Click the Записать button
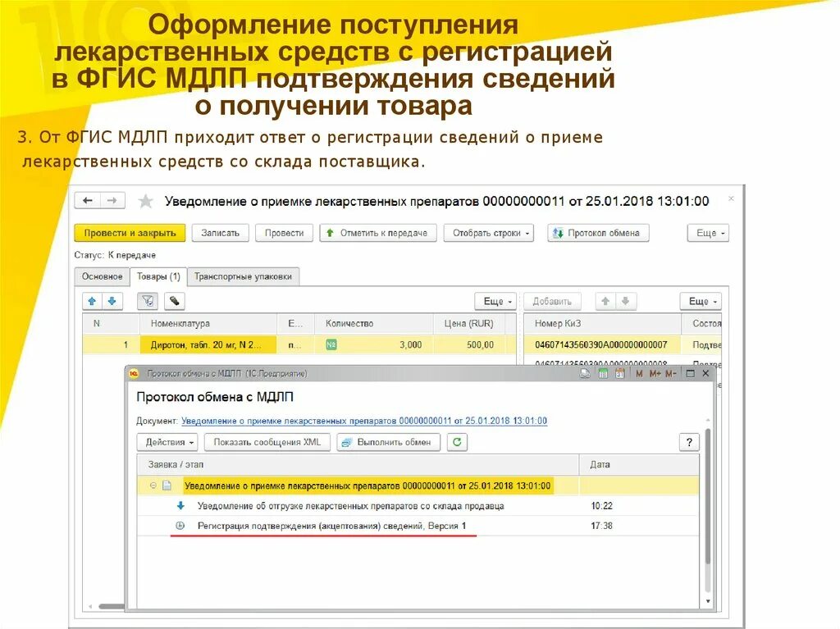The height and width of the screenshot is (629, 840). click(x=220, y=233)
